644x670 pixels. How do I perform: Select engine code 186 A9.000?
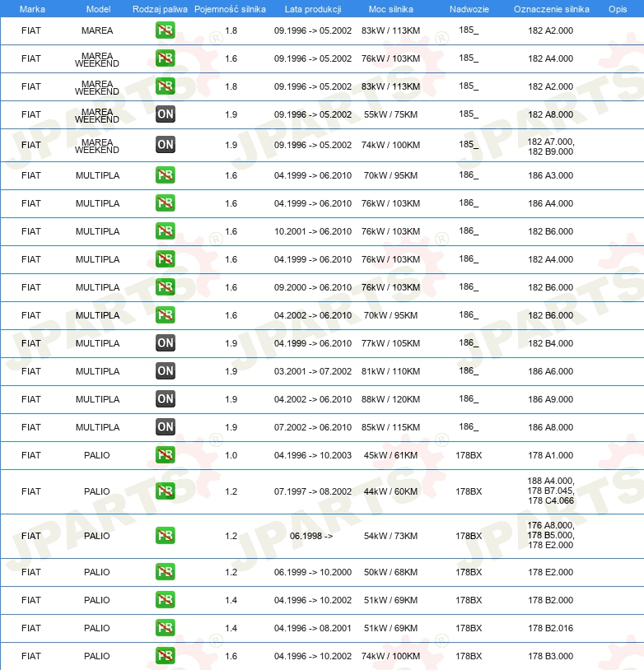point(550,399)
